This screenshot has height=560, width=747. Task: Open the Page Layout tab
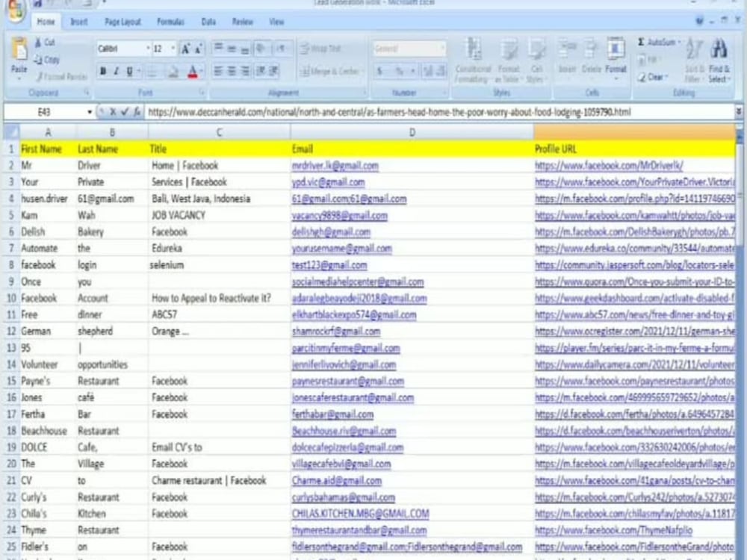pos(123,22)
